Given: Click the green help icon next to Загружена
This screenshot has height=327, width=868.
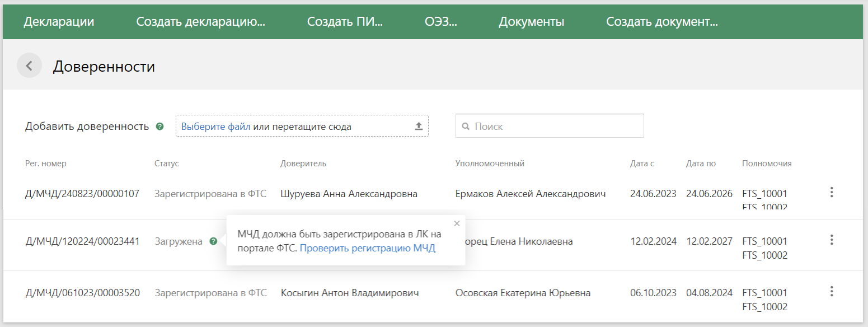Looking at the screenshot, I should pyautogui.click(x=213, y=241).
